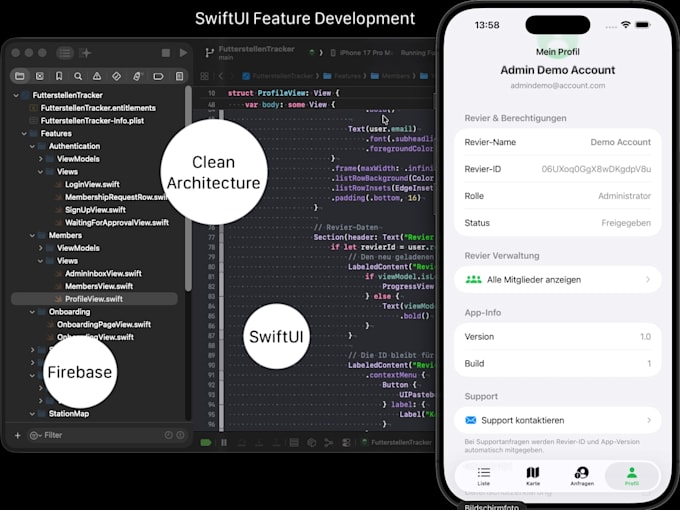Open the Find navigator magnifier icon

tap(78, 76)
